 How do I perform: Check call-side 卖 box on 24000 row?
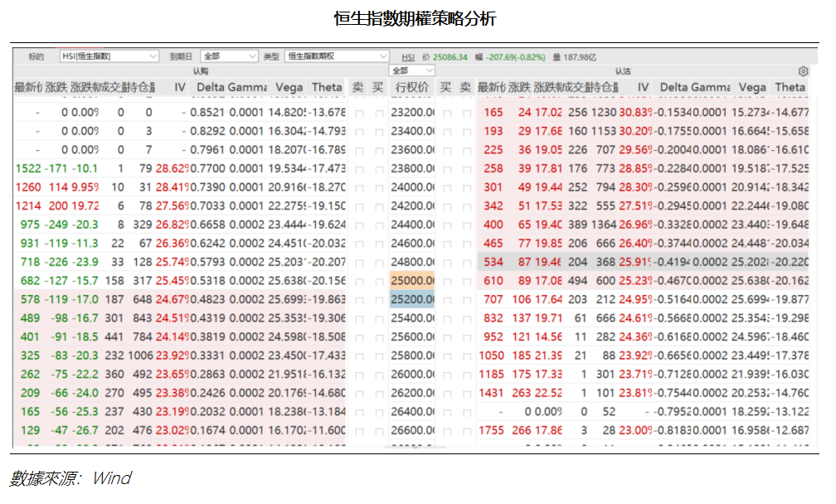click(359, 188)
